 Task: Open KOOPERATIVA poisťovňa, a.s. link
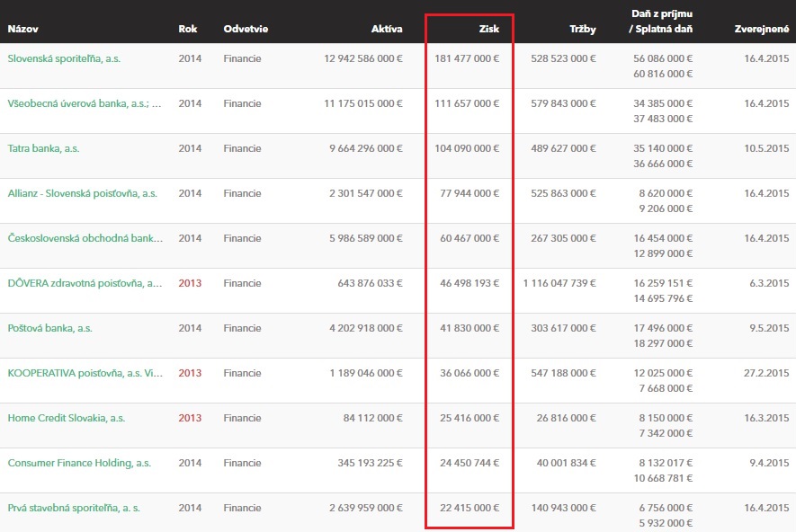[85, 373]
